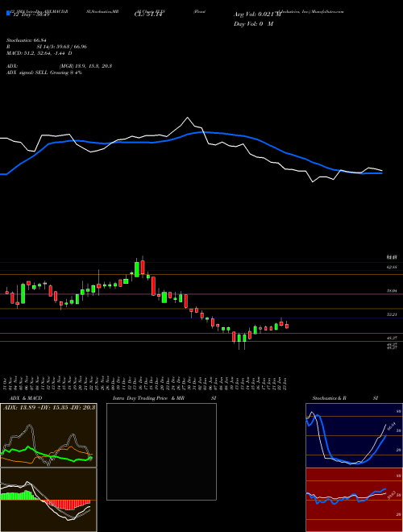Click the 'ADX signal: SELL' text
This screenshot has height=532, width=403.
tap(27, 73)
